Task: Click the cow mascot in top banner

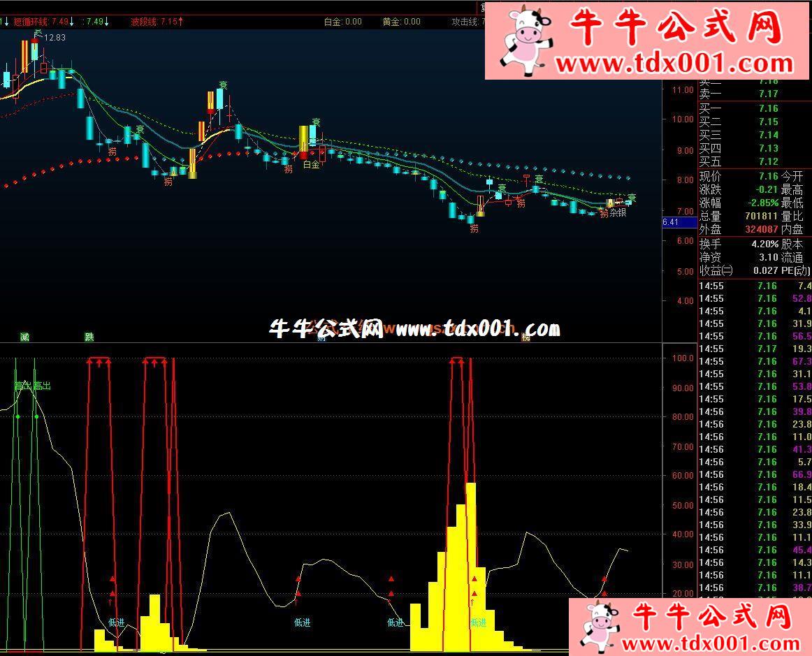Action: click(524, 41)
